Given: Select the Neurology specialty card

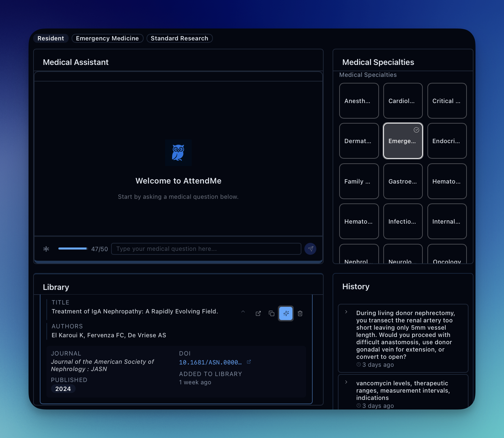Looking at the screenshot, I should tap(403, 254).
